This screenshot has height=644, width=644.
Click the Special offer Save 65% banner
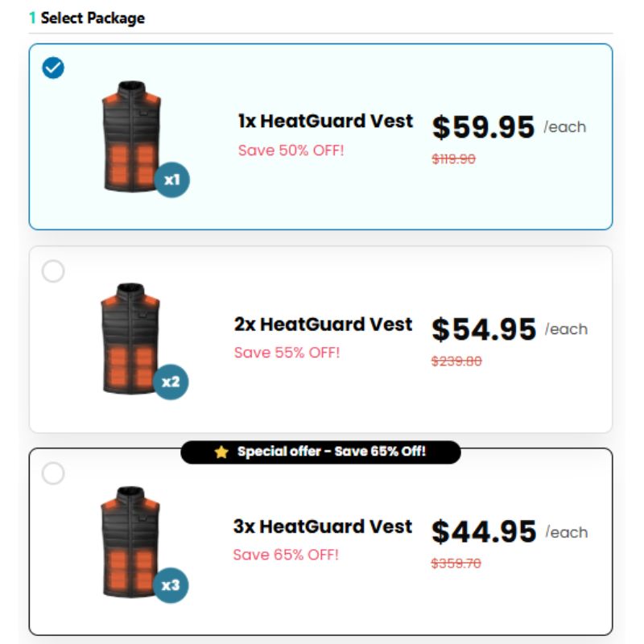tap(322, 452)
